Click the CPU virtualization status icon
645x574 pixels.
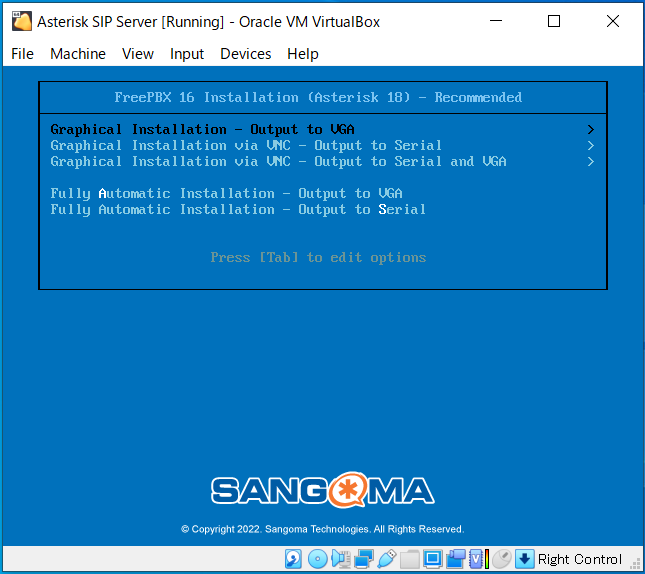tap(479, 559)
